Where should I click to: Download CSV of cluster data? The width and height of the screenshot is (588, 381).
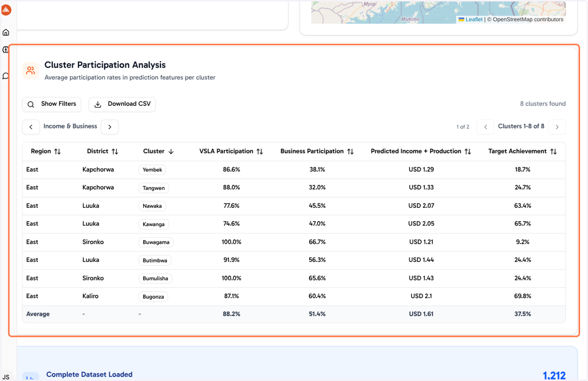tap(122, 104)
